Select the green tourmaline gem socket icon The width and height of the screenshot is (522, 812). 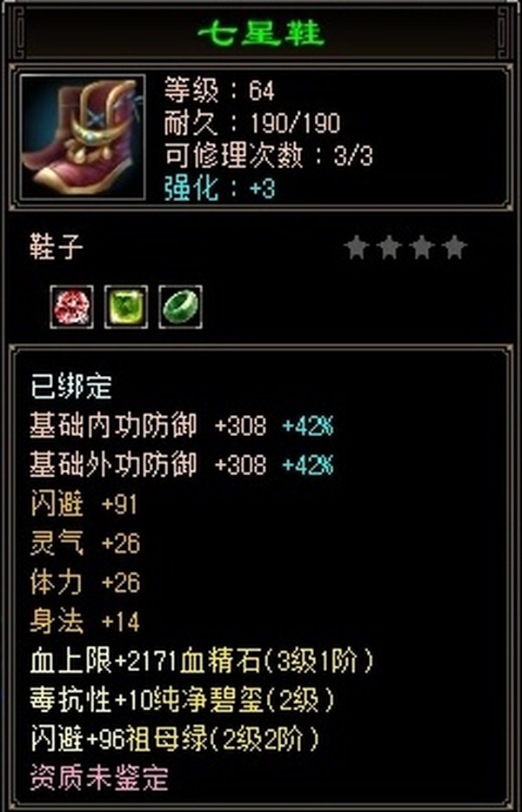point(126,306)
